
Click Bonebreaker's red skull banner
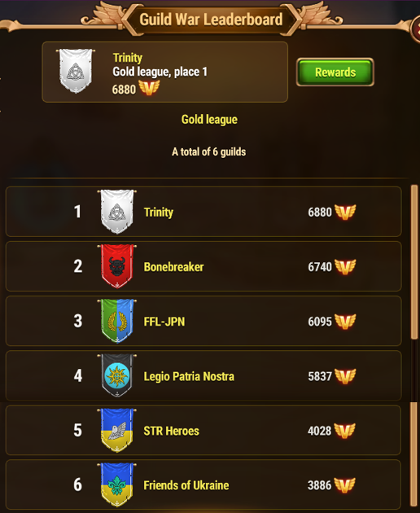coord(116,266)
